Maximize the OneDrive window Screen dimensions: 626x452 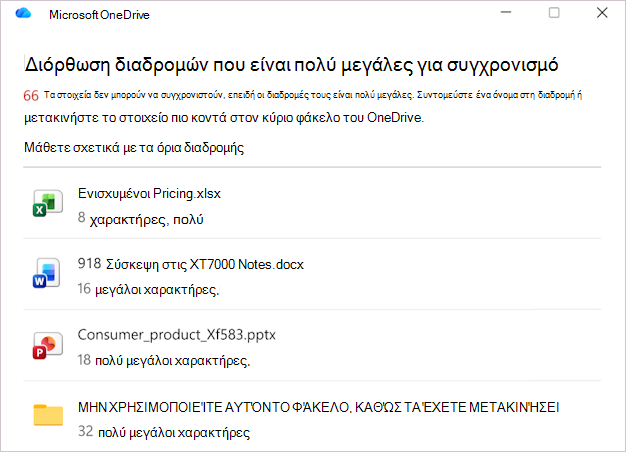coord(554,13)
